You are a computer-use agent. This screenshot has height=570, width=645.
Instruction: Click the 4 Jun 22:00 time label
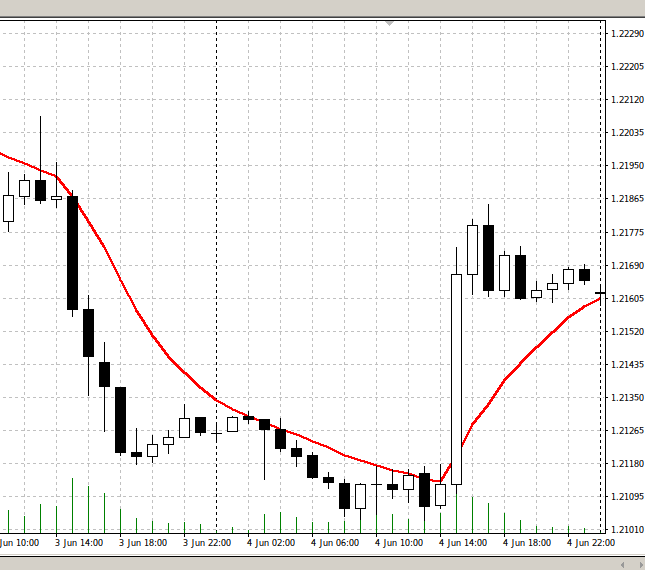point(590,543)
